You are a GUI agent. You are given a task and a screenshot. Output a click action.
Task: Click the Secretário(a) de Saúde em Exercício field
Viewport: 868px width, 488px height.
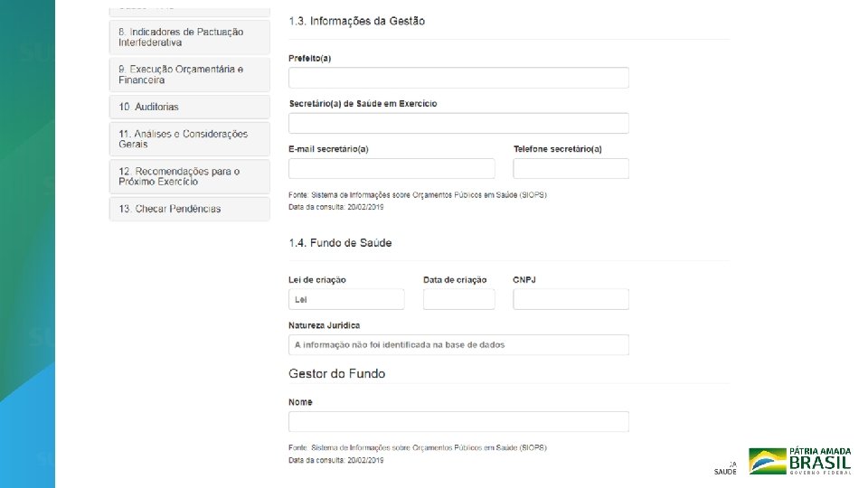(458, 123)
